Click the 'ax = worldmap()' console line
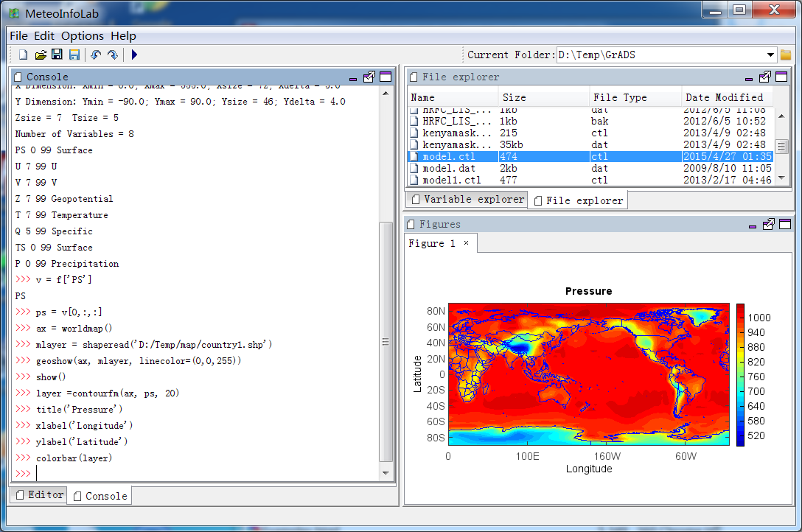 (74, 329)
